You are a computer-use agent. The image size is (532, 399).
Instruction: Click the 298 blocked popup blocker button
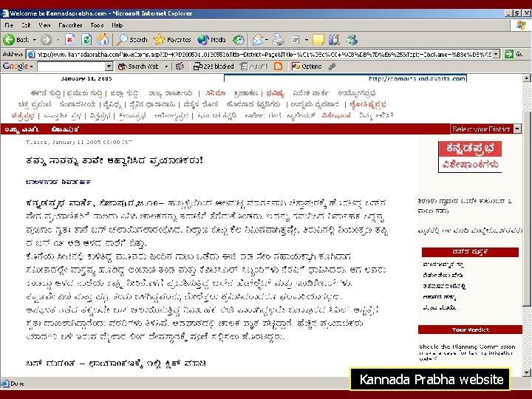point(214,66)
